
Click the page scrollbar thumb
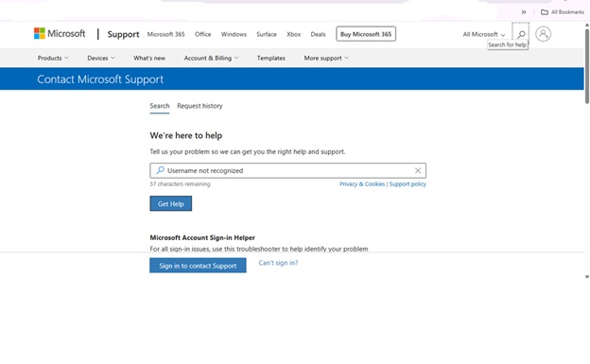(587, 66)
